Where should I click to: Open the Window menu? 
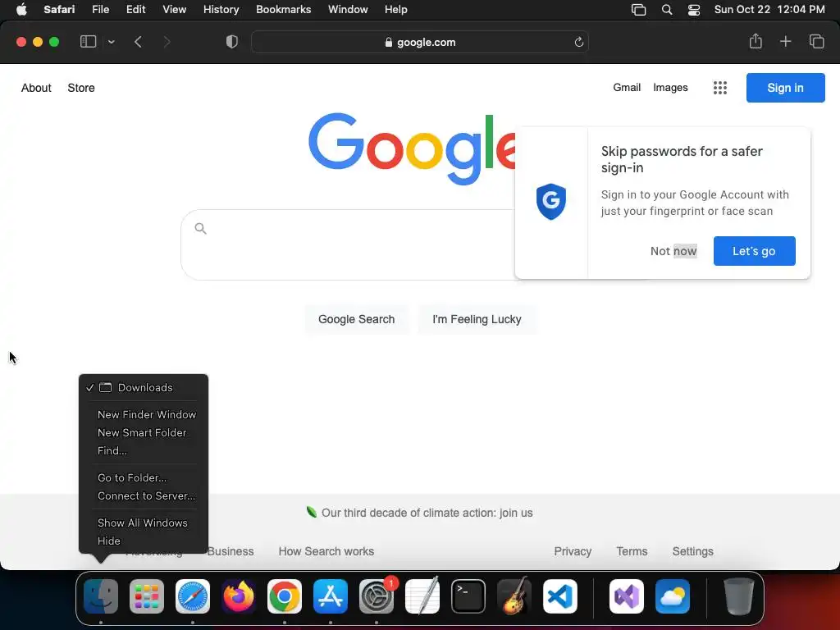(348, 9)
